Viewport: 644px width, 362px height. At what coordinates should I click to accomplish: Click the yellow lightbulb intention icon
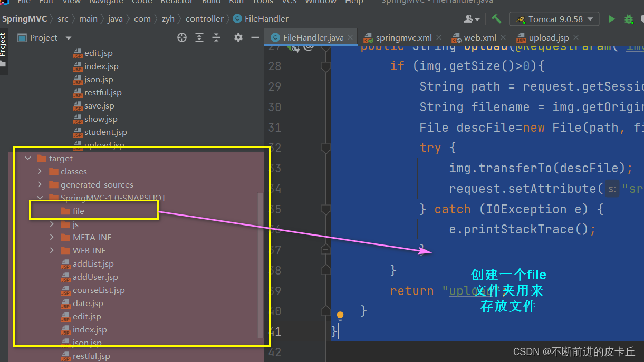(340, 316)
